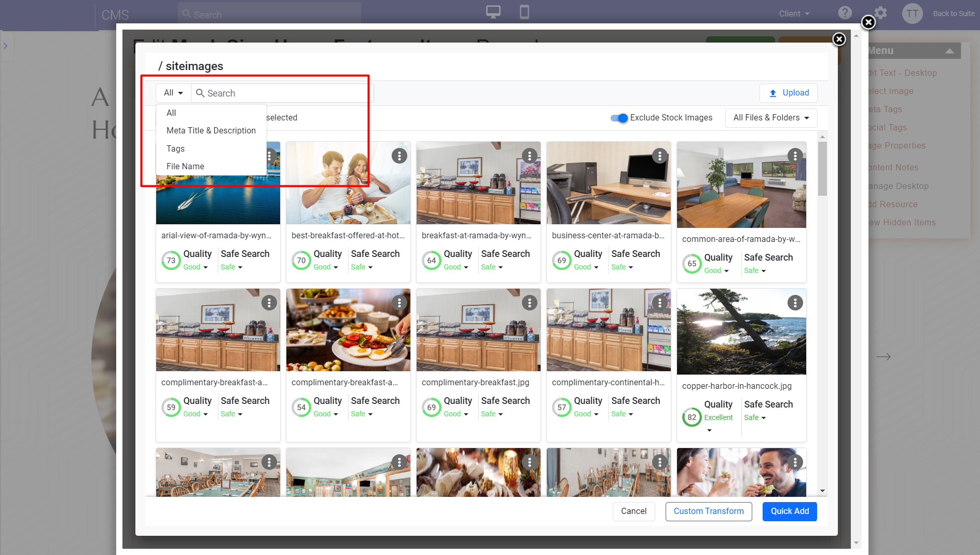Click Select Image in side menu

click(x=891, y=91)
